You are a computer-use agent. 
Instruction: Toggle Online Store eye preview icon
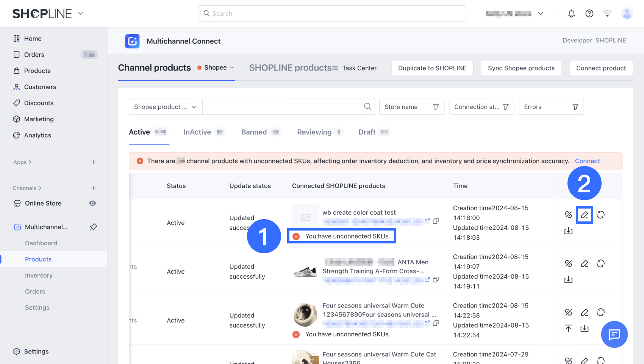coord(92,203)
